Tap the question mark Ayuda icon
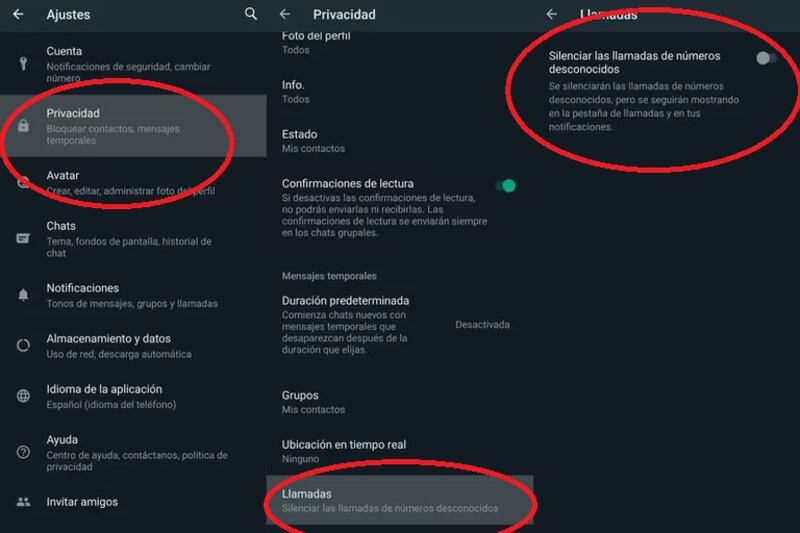 coord(23,452)
